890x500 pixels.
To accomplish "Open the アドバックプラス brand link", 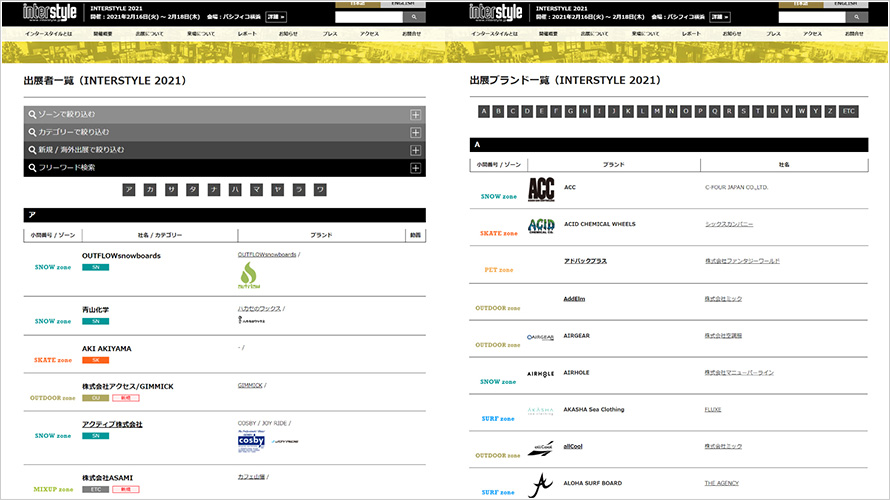I will click(x=585, y=261).
